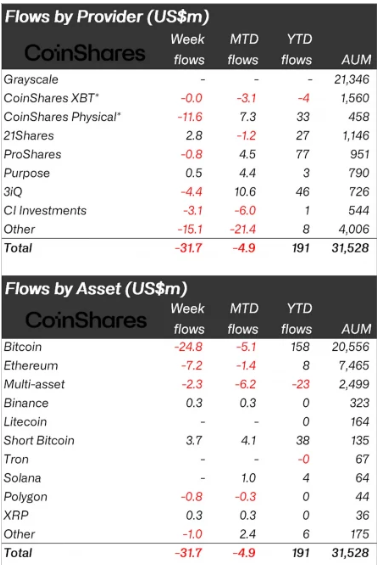Select the Grayscale provider row
Image resolution: width=379 pixels, height=565 pixels.
(x=189, y=79)
